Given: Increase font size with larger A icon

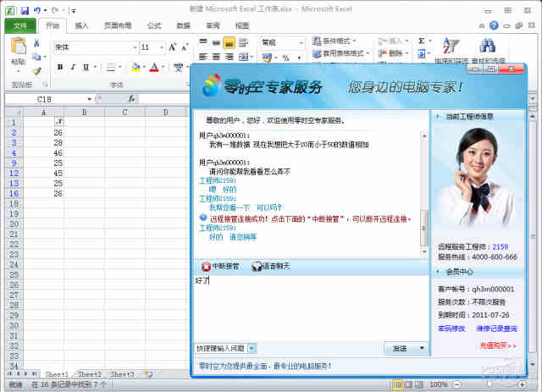Looking at the screenshot, I should pyautogui.click(x=173, y=47).
